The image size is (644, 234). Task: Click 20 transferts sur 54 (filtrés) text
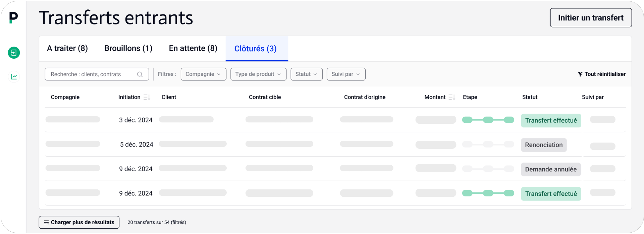[x=157, y=223]
